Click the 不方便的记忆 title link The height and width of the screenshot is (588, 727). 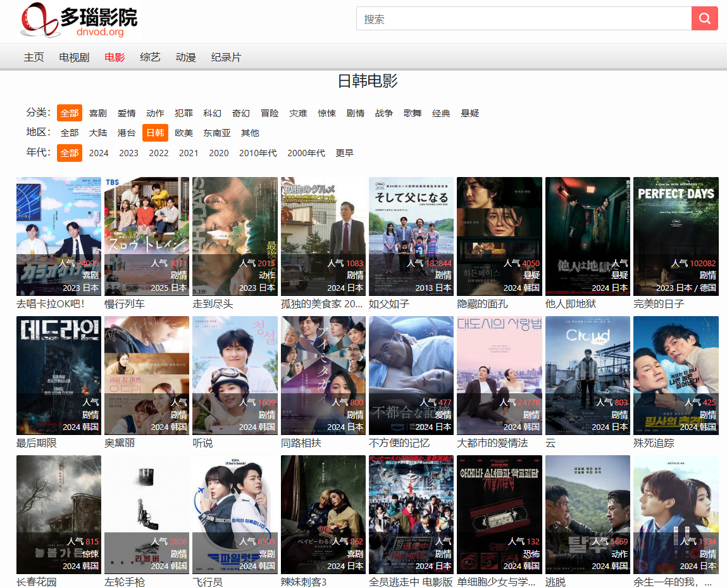[399, 443]
